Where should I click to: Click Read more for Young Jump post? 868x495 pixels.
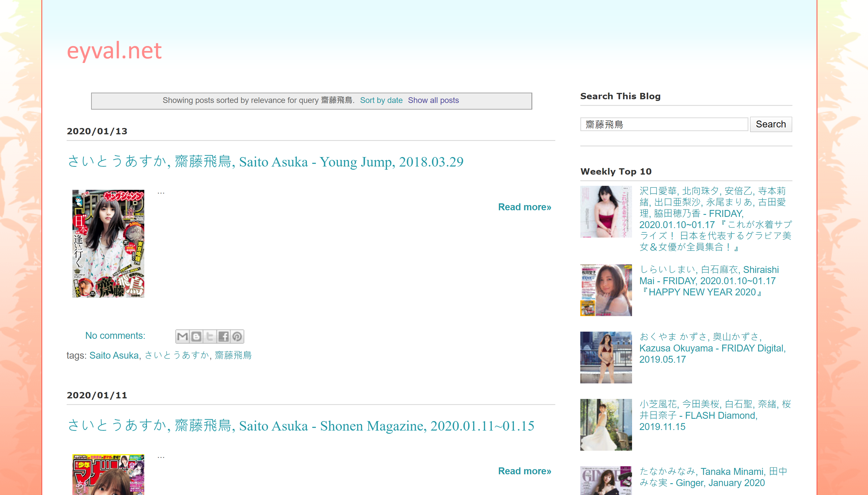click(525, 207)
